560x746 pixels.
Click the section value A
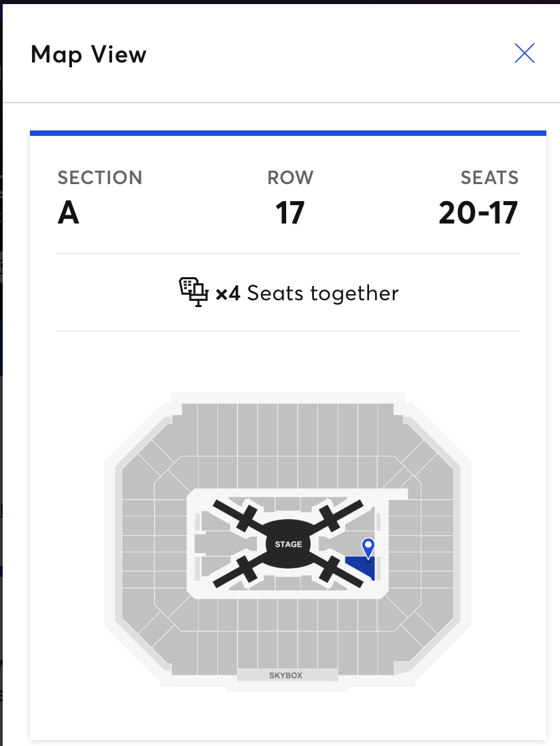(69, 213)
